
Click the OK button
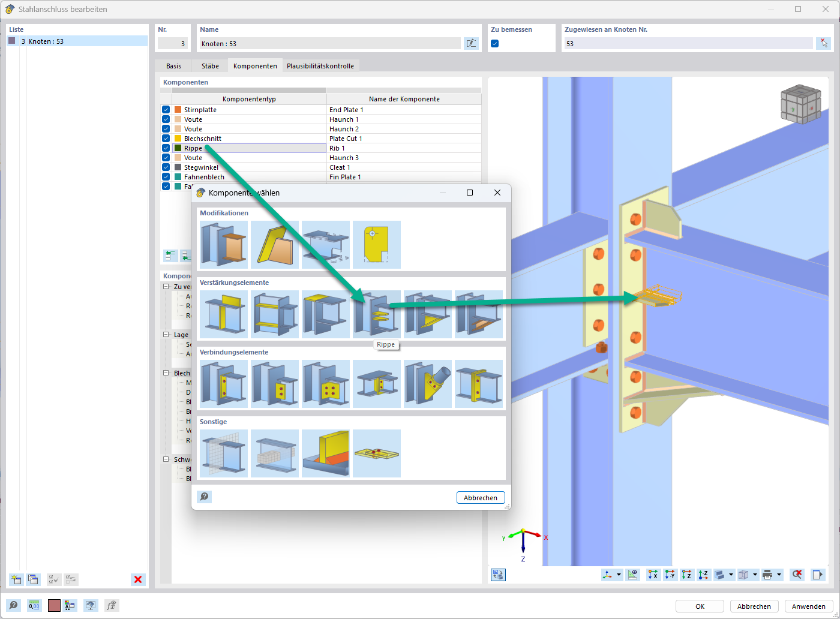(x=700, y=606)
